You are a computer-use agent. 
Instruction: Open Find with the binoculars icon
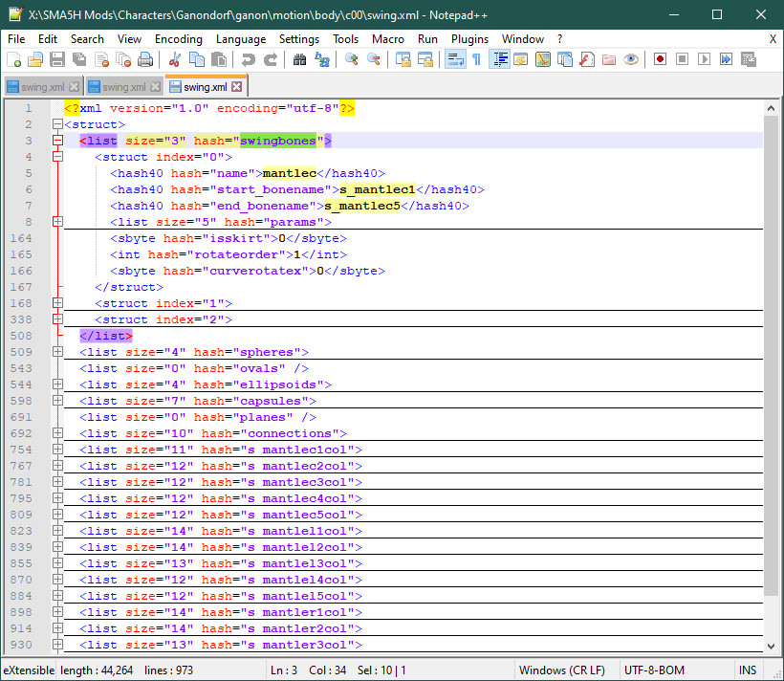pyautogui.click(x=299, y=59)
